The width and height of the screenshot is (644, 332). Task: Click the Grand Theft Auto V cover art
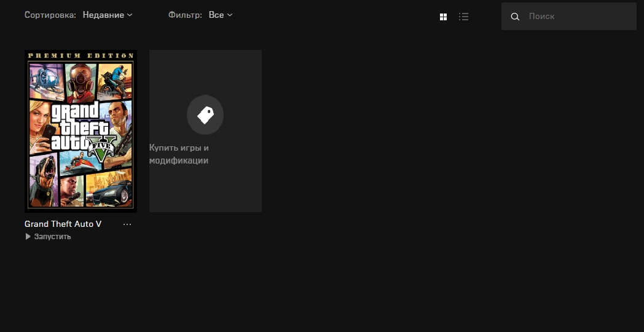(x=81, y=131)
